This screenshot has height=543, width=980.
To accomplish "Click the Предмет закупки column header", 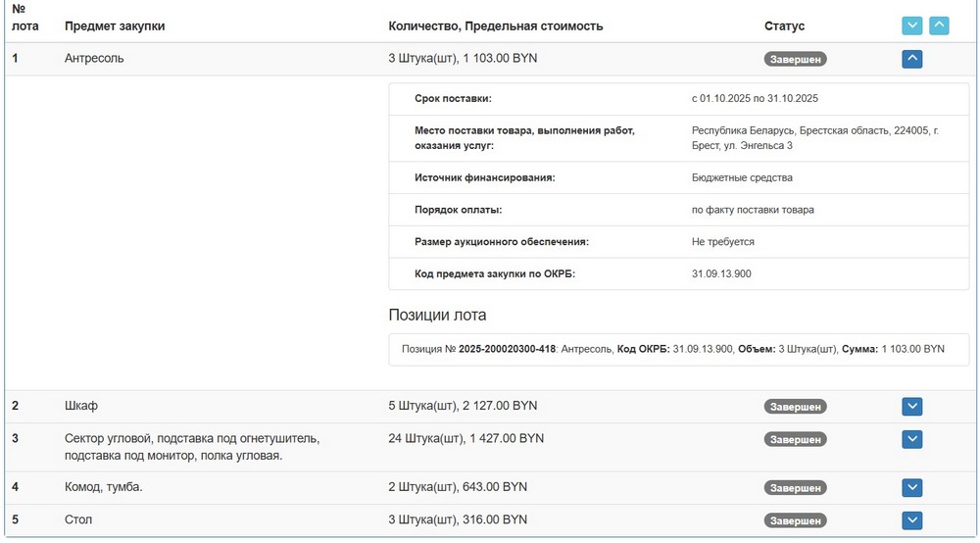I will (x=115, y=26).
